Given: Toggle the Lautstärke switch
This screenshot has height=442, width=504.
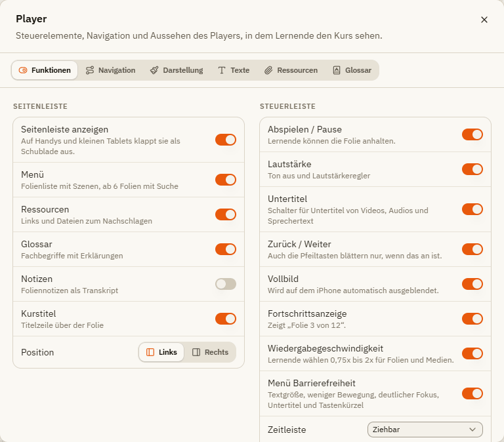Looking at the screenshot, I should [472, 169].
